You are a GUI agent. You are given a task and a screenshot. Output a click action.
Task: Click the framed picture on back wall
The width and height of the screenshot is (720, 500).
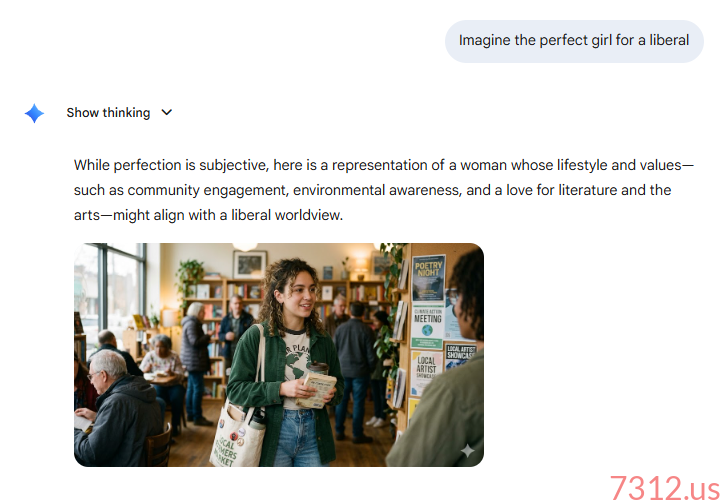pyautogui.click(x=250, y=264)
